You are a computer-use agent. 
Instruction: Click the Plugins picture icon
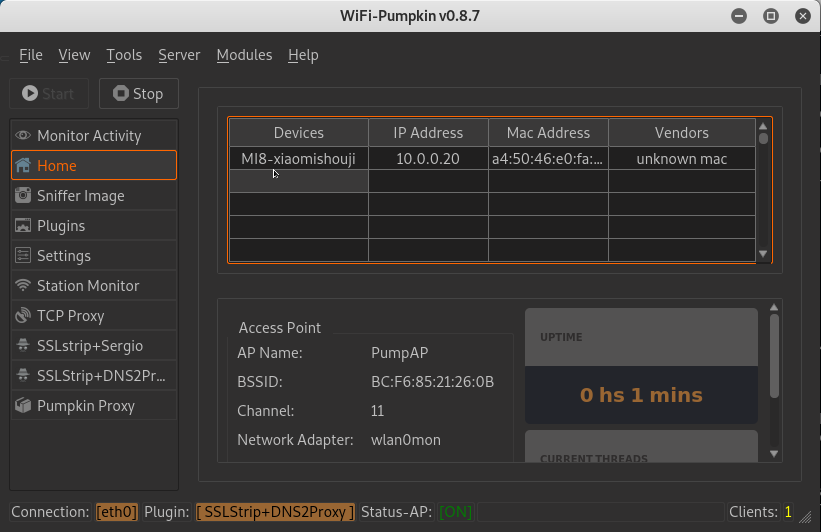23,226
